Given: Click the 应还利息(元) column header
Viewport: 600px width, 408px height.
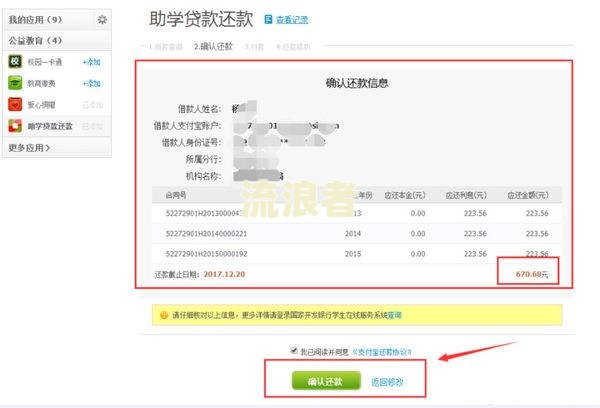Looking at the screenshot, I should 466,195.
